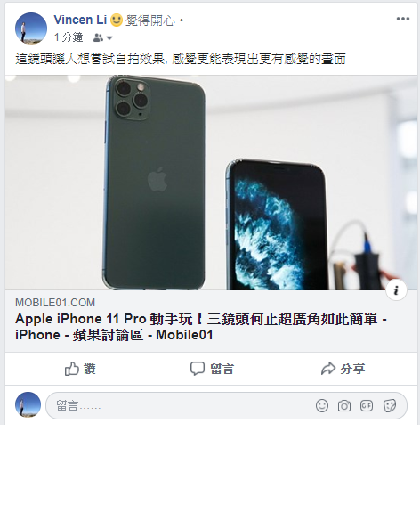Click the 1 分鐘 post timestamp
Image resolution: width=420 pixels, height=521 pixels.
[x=69, y=37]
